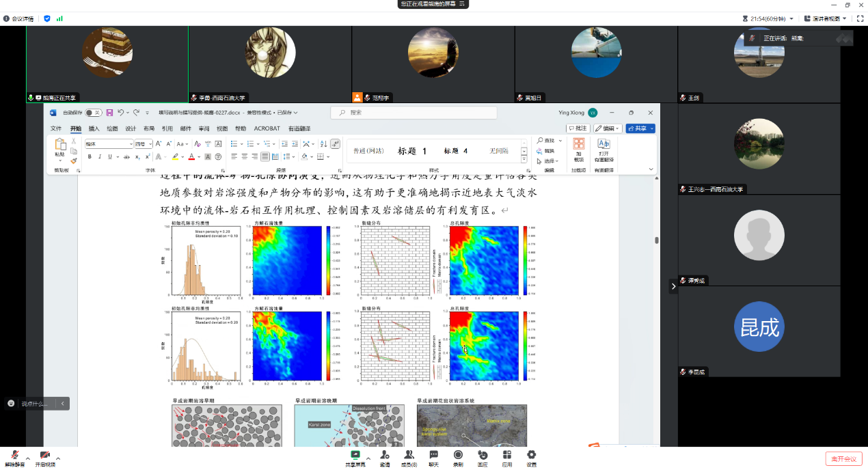Click the Save icon in Word title bar
This screenshot has height=470, width=868.
[x=109, y=113]
